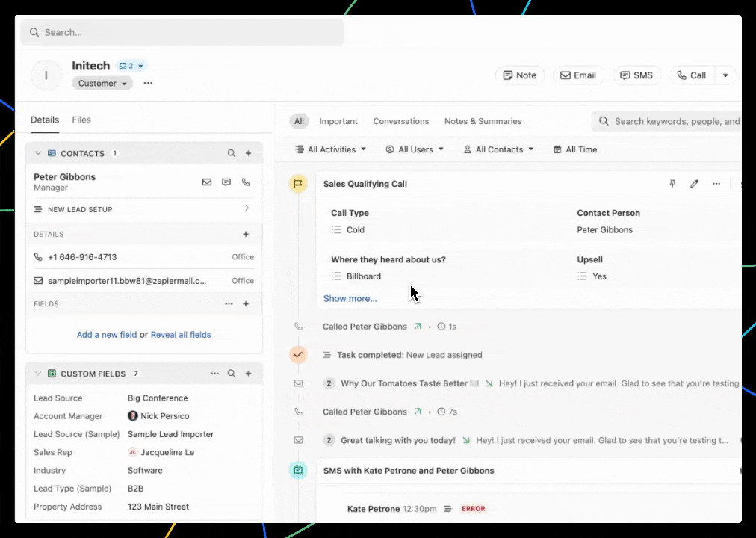Click Lead Type value B2B
756x538 pixels.
click(x=135, y=489)
